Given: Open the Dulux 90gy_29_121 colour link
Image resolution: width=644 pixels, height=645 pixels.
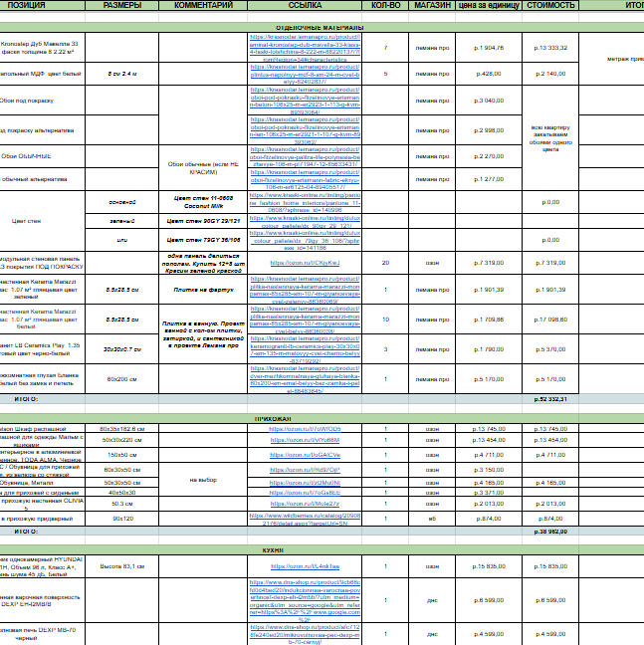Looking at the screenshot, I should (305, 221).
